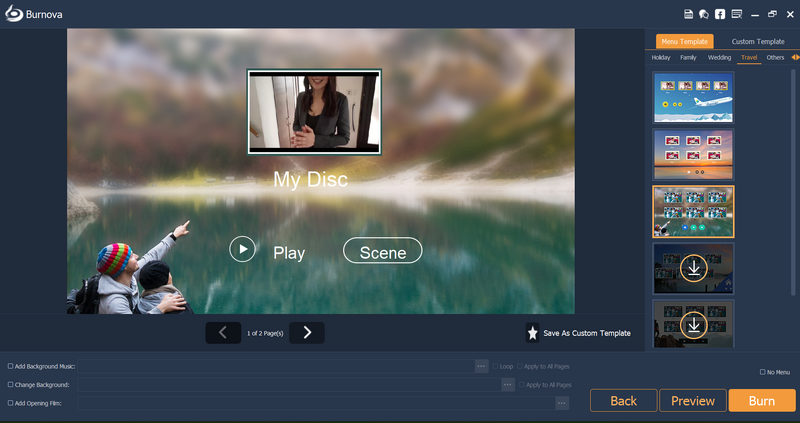The image size is (800, 423).
Task: Click the star Save As Custom Template icon
Action: pyautogui.click(x=533, y=333)
